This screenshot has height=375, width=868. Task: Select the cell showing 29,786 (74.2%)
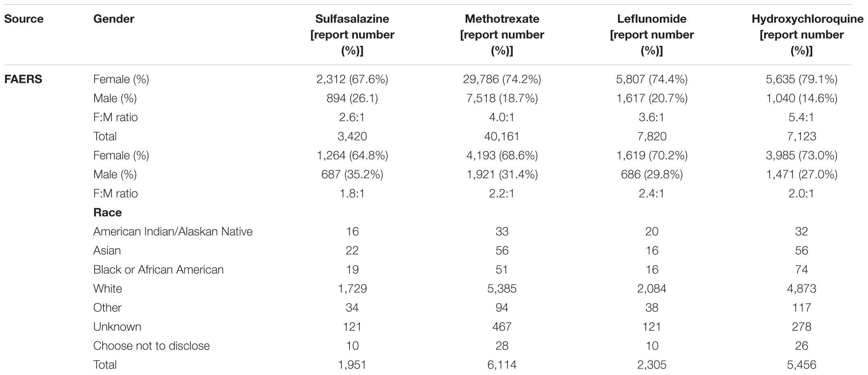click(502, 79)
